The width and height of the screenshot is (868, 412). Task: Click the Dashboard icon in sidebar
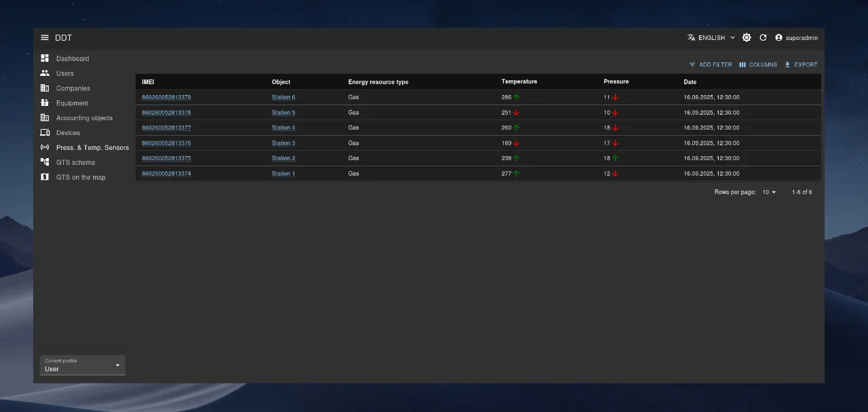[x=45, y=58]
